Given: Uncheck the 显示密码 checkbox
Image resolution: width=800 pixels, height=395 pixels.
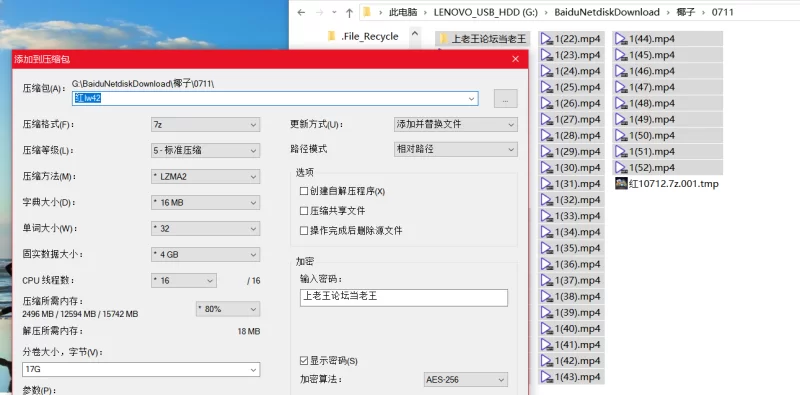Looking at the screenshot, I should click(304, 361).
